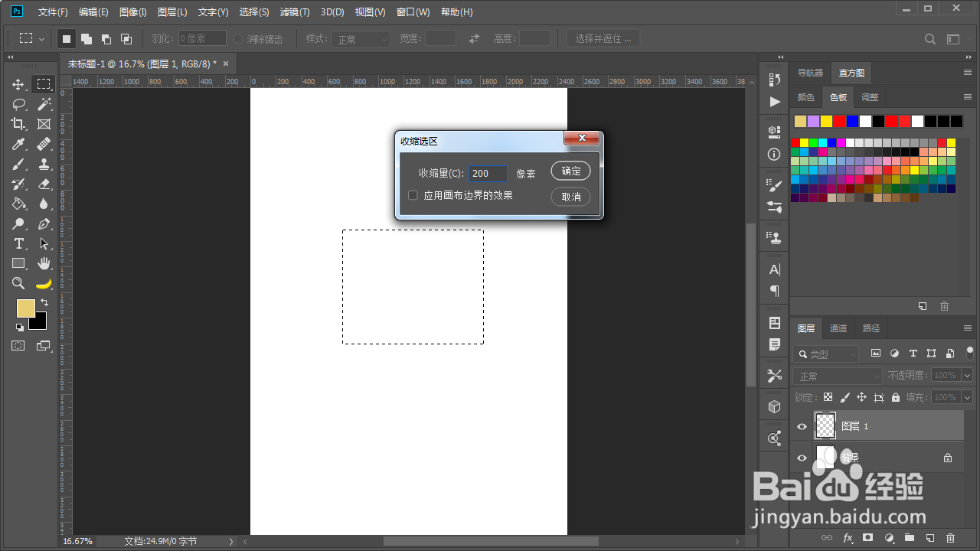Select the Blur tool

(x=44, y=204)
